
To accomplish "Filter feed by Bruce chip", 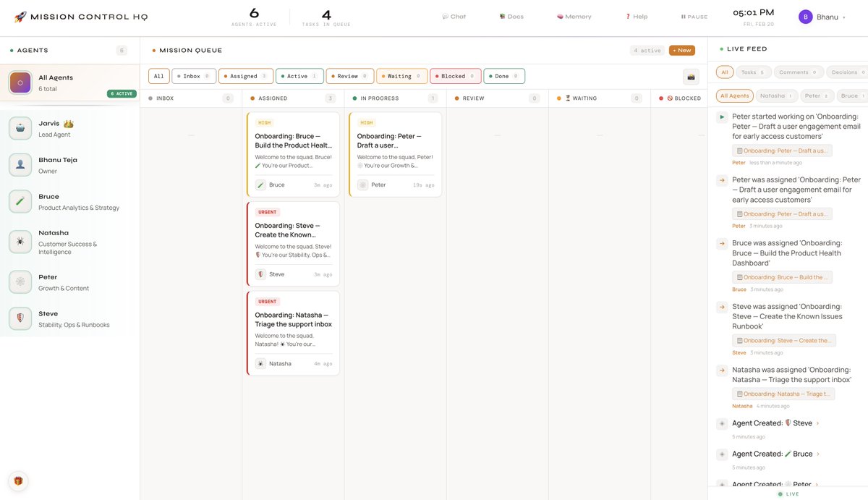I will pos(854,96).
